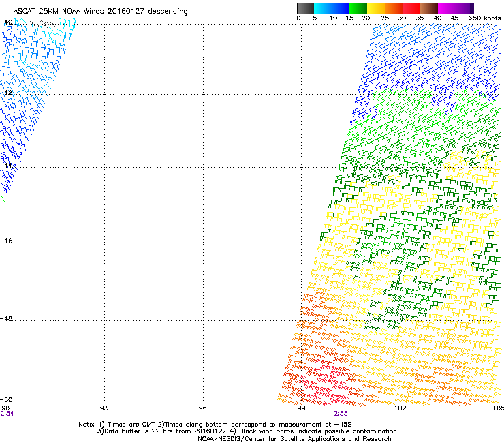Click the lone green barb on the left edge
This screenshot has width=504, height=443.
3,199
